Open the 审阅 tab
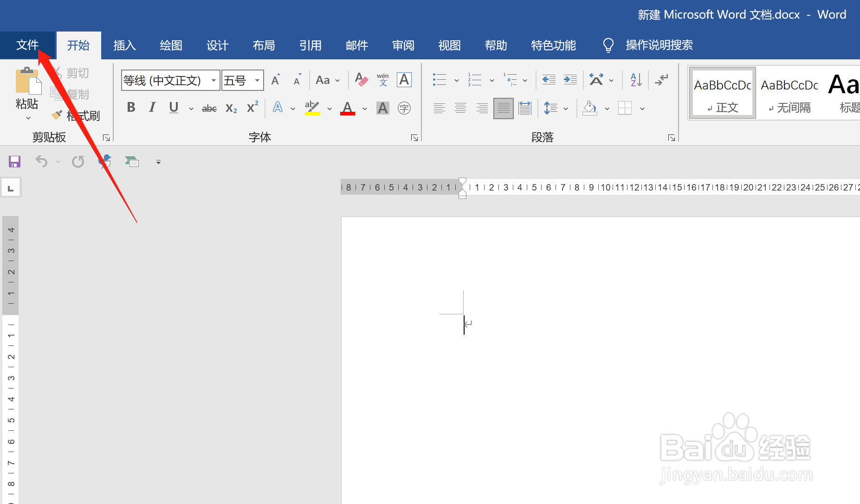Screen dimensions: 860x504 403,45
